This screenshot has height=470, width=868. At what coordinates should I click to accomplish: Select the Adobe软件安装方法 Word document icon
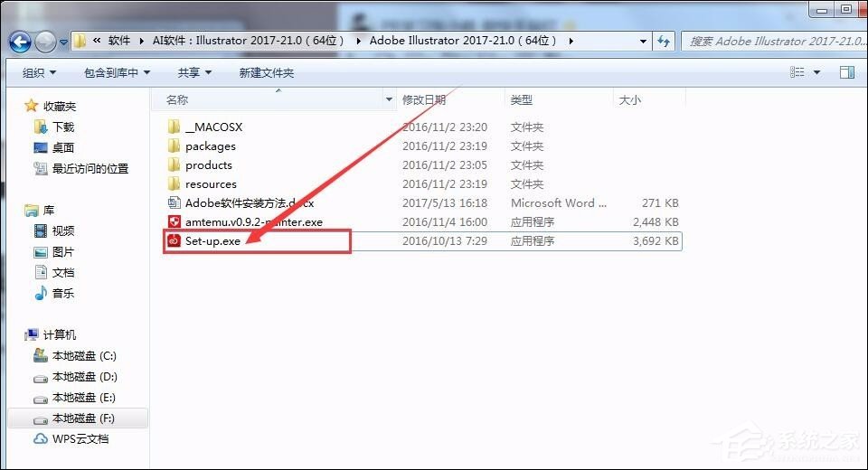(174, 202)
